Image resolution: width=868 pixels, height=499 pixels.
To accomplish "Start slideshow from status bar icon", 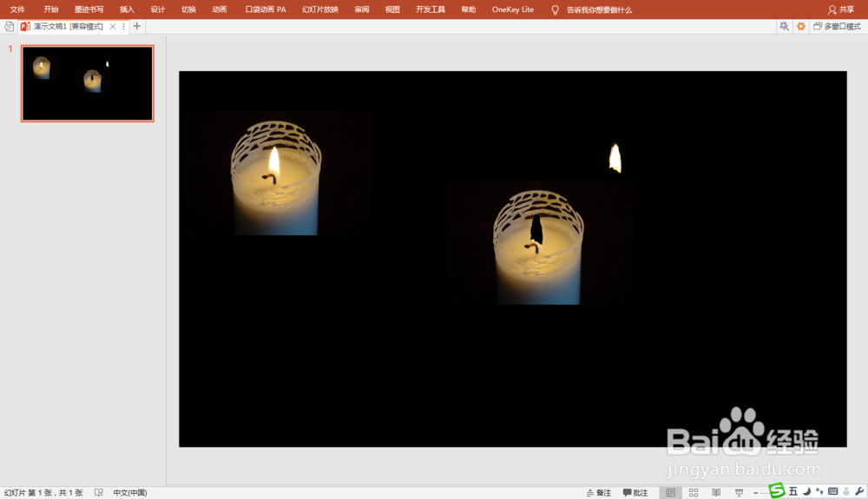I will click(739, 492).
